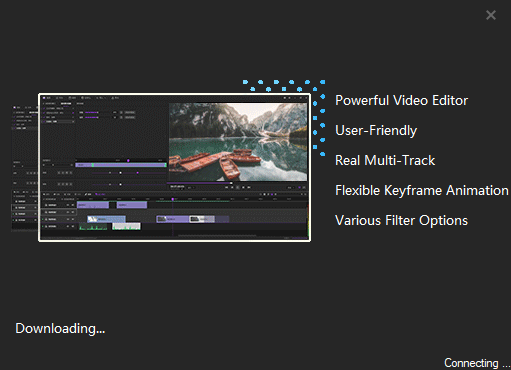Click 'Various Filter Options' text
This screenshot has height=370, width=511.
(401, 220)
